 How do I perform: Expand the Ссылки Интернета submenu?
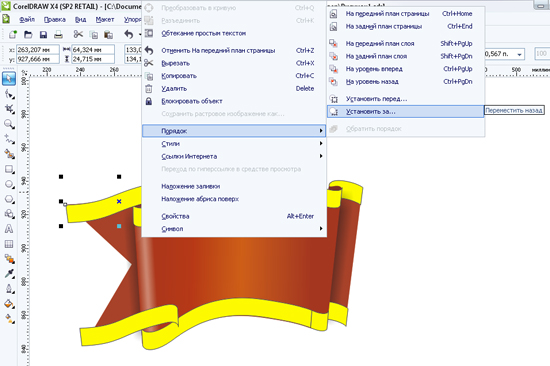tap(234, 156)
